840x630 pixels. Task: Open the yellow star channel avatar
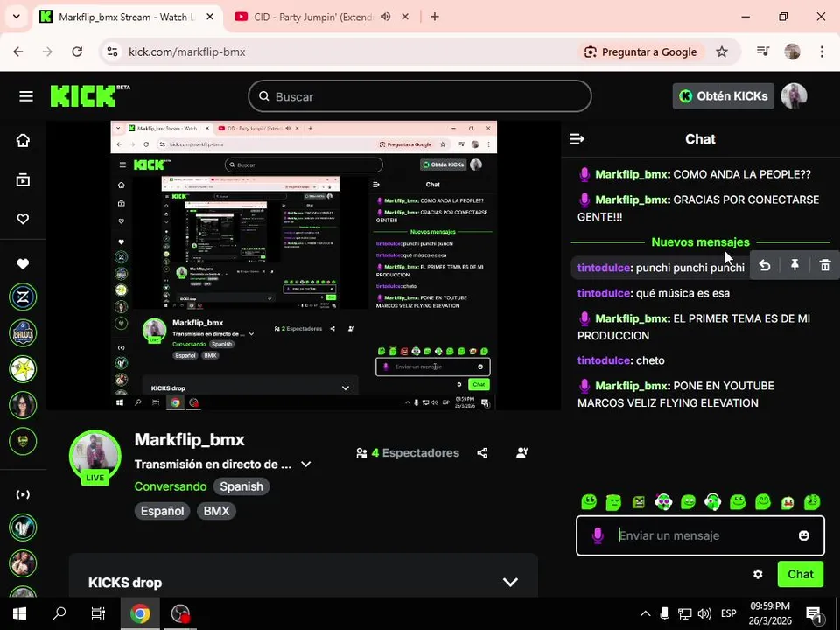[x=23, y=369]
